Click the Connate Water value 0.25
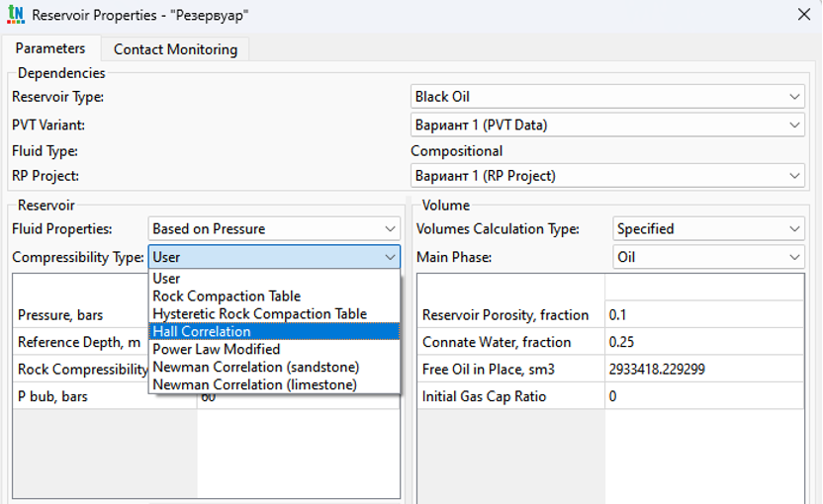The image size is (823, 504). pos(704,342)
